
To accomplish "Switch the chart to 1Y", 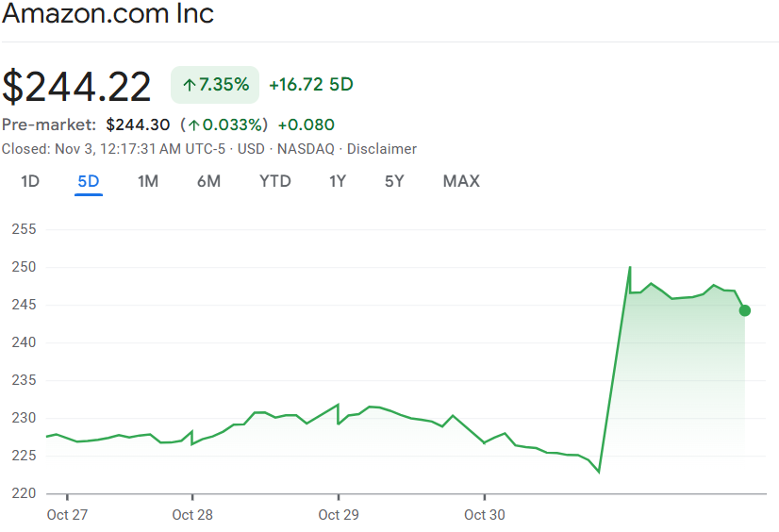I will click(x=338, y=181).
